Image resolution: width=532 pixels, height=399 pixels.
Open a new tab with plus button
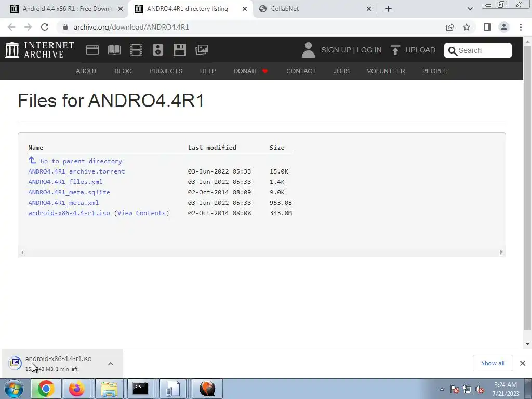click(x=389, y=9)
